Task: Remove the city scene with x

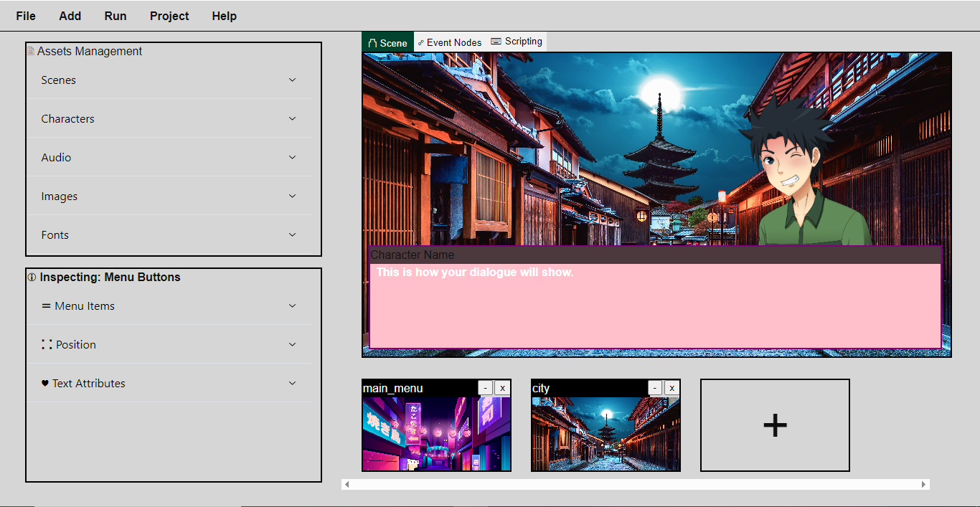Action: 672,388
